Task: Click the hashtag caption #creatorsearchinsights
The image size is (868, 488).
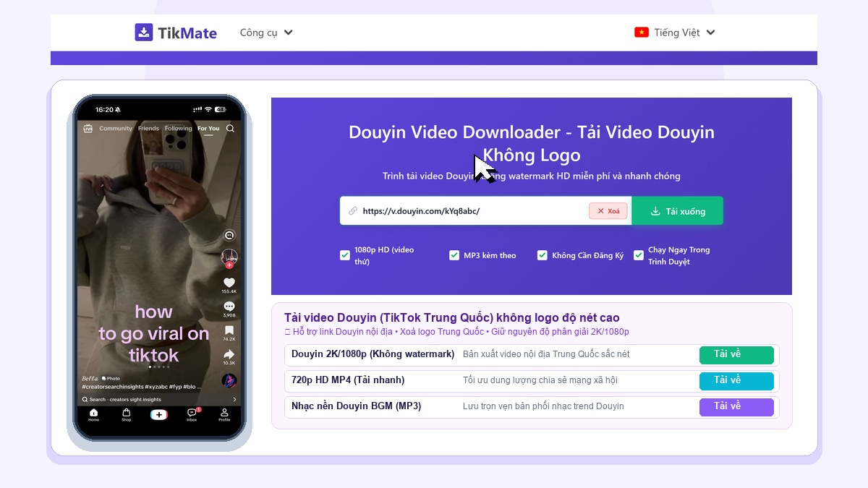Action: coord(114,388)
